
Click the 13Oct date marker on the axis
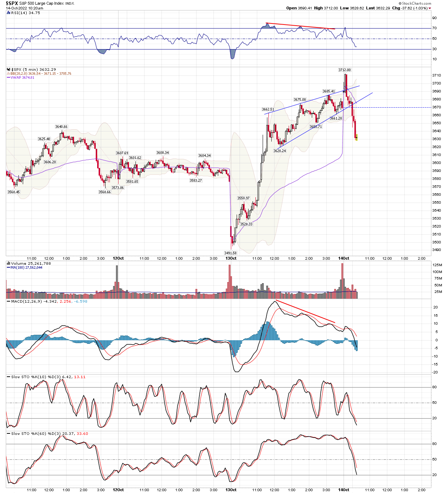coord(231,259)
